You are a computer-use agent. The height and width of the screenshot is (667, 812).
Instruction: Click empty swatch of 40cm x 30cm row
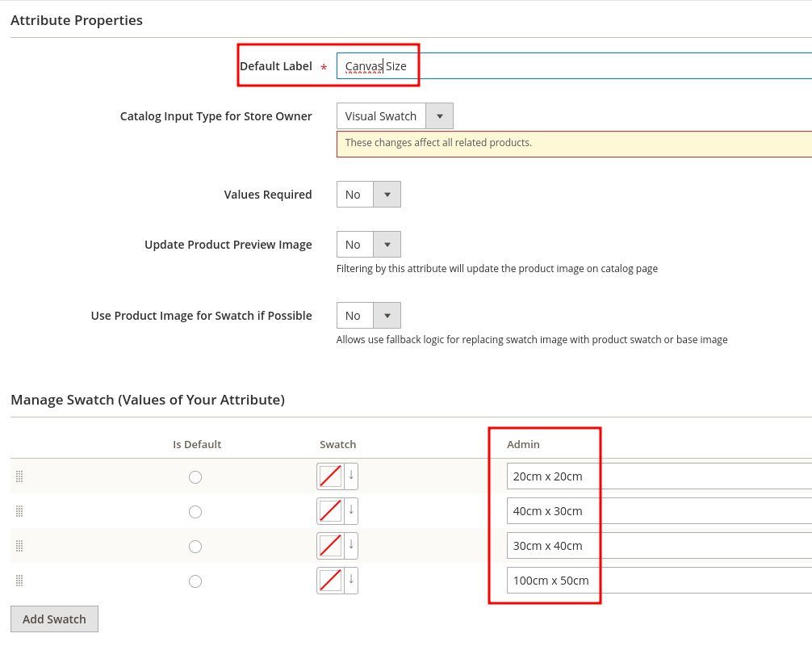click(x=330, y=511)
